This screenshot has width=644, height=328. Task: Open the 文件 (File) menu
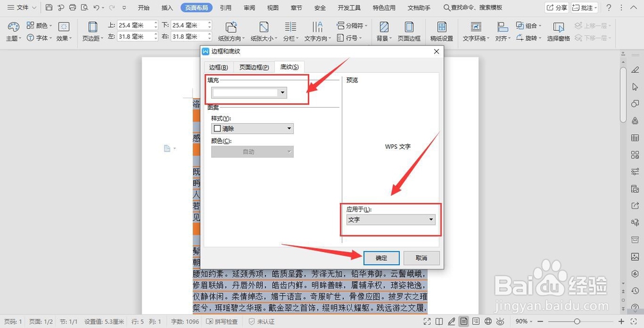[22, 7]
